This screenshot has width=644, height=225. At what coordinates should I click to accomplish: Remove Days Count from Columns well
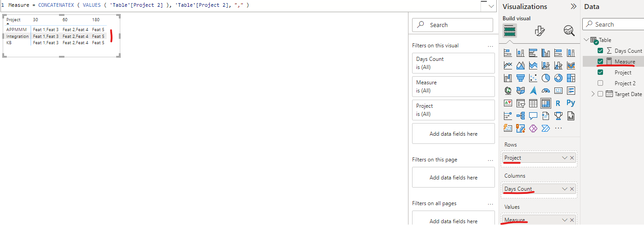pos(572,189)
